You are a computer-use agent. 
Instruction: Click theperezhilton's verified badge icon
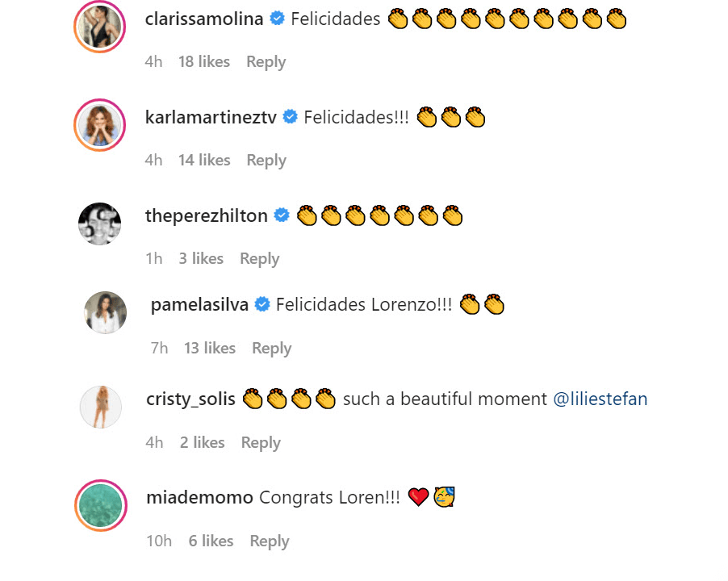click(x=281, y=215)
